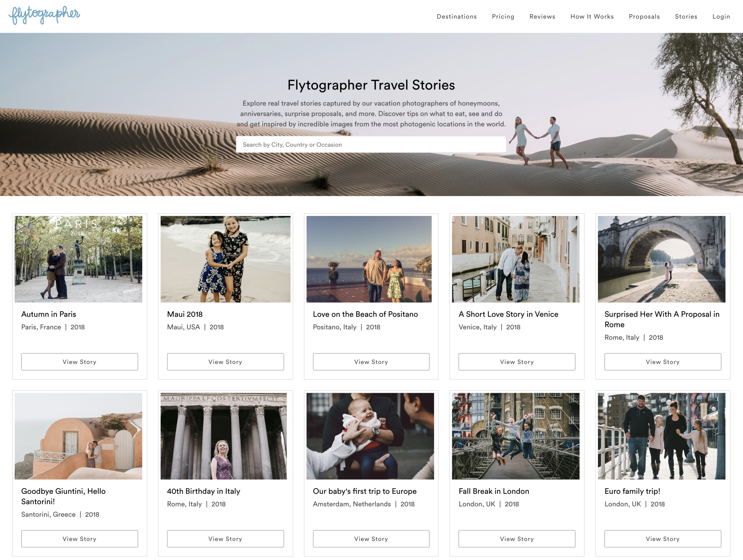The image size is (743, 560).
Task: View Story for Euro family trip
Action: (662, 539)
